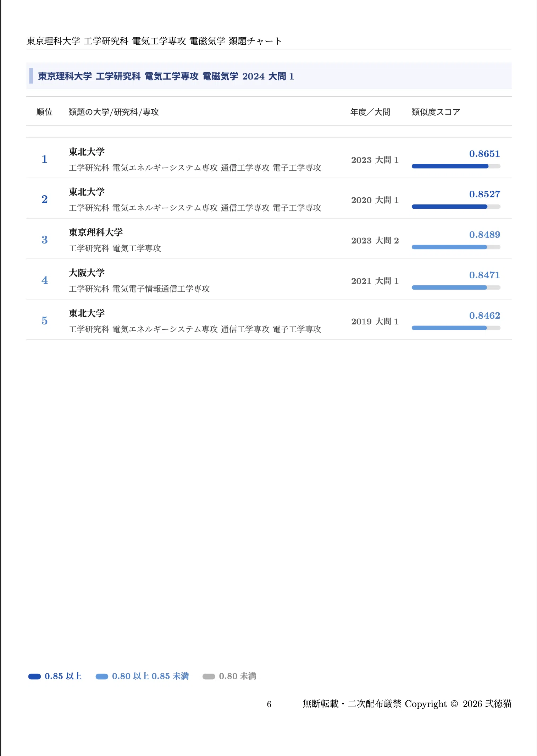The image size is (537, 756).
Task: Click rank number 5
Action: 44,321
